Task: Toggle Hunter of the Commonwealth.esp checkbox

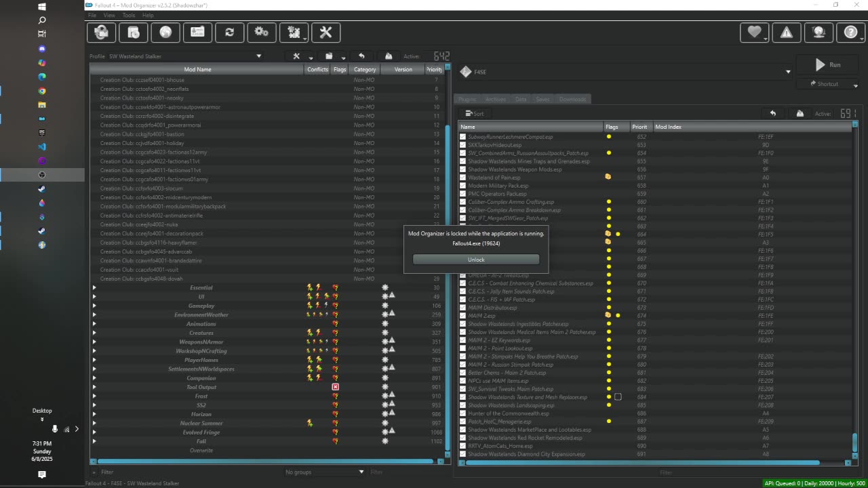Action: (463, 413)
